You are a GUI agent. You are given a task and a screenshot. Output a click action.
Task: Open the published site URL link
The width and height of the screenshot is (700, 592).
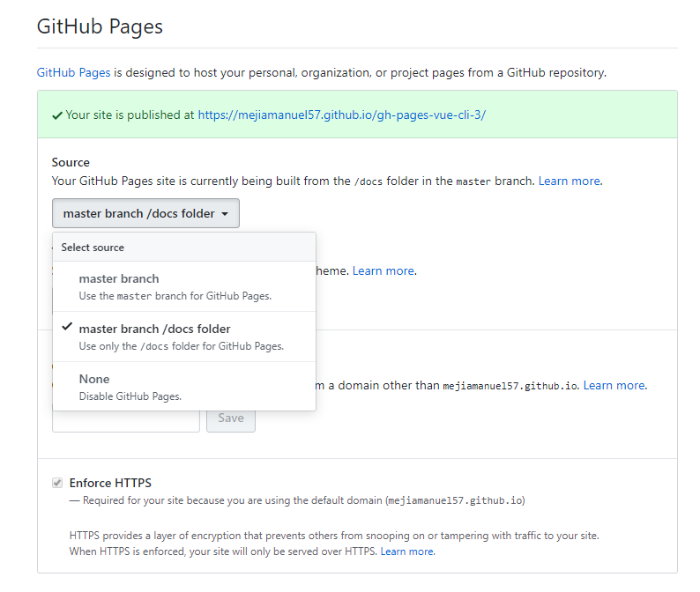[341, 115]
